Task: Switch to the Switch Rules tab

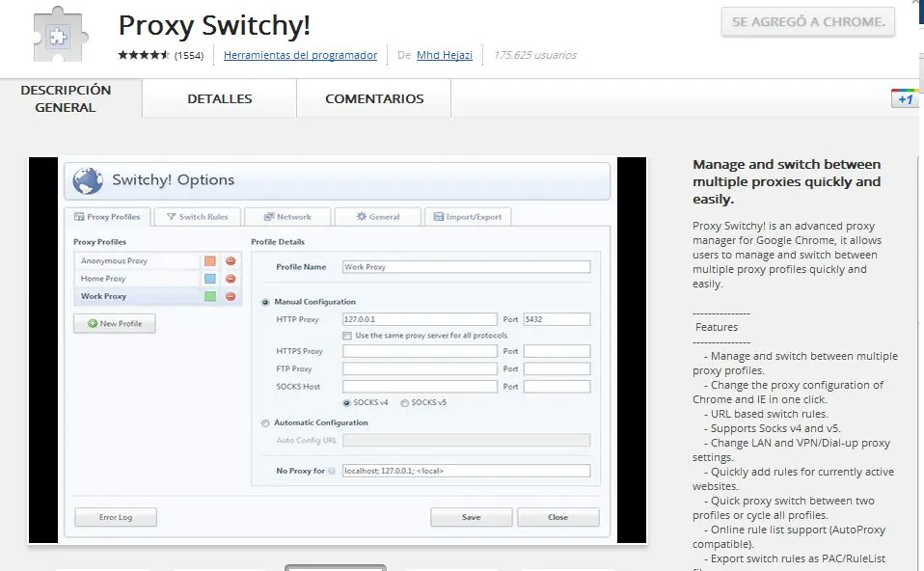Action: [198, 217]
